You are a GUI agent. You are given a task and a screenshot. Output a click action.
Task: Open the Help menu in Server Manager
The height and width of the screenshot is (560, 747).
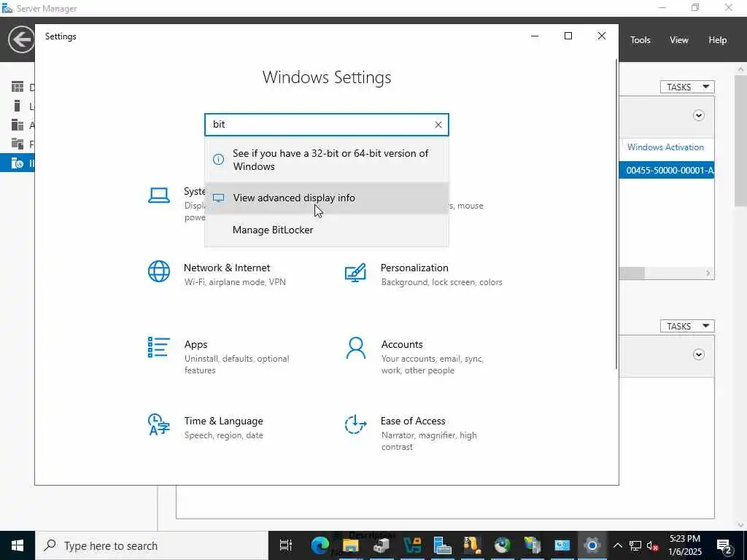pyautogui.click(x=717, y=40)
